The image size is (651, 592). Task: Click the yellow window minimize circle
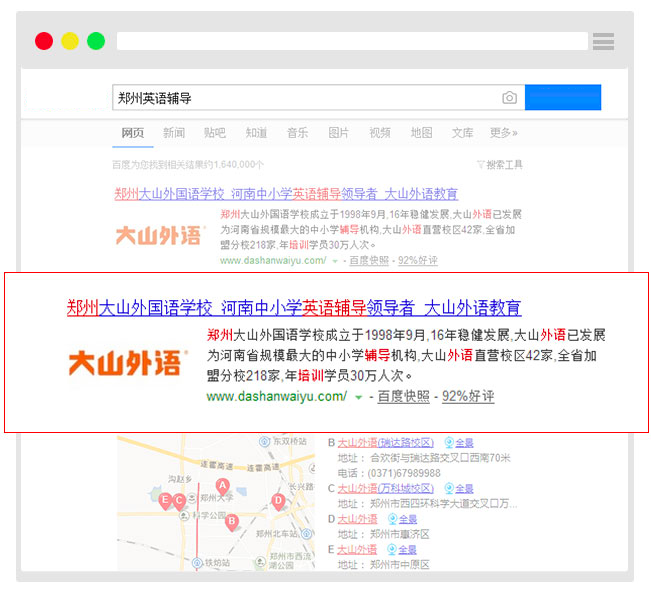70,41
